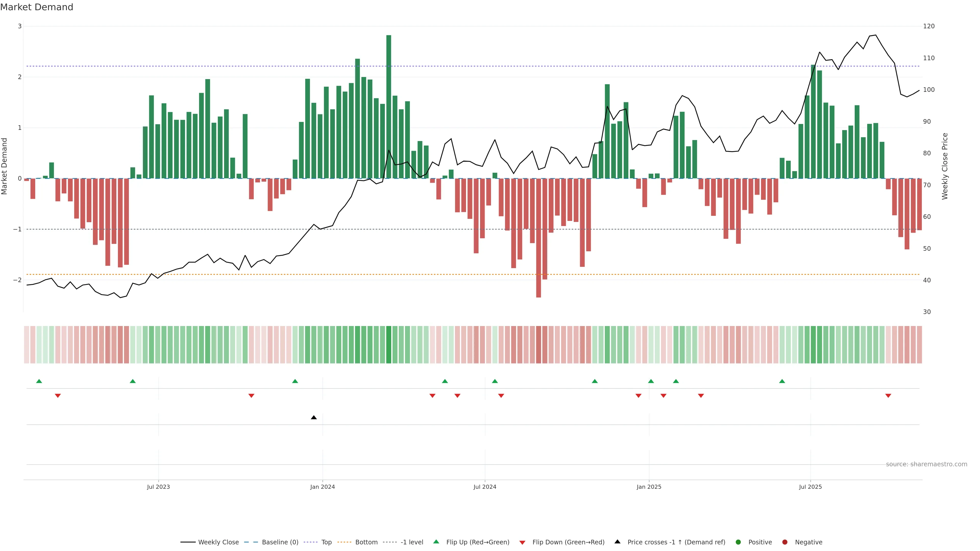Viewport: 980px width, 551px height.
Task: Click the dark red Negative legend dot
Action: click(785, 542)
